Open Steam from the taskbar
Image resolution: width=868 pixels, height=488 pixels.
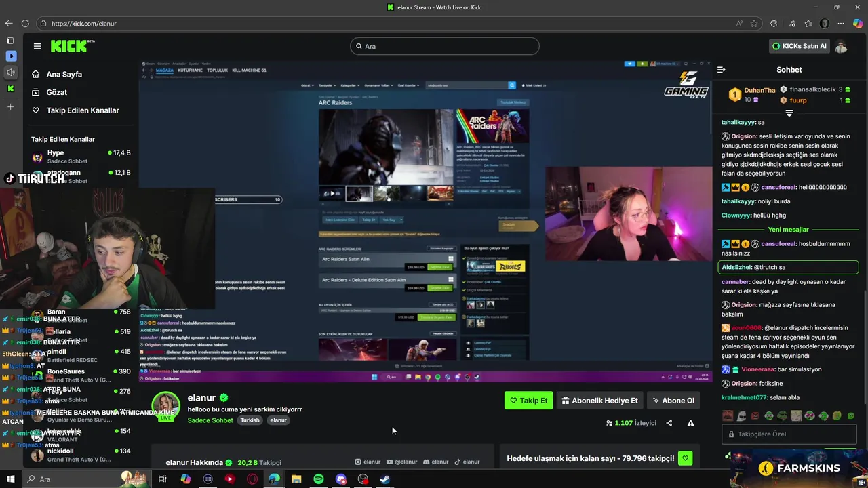384,479
